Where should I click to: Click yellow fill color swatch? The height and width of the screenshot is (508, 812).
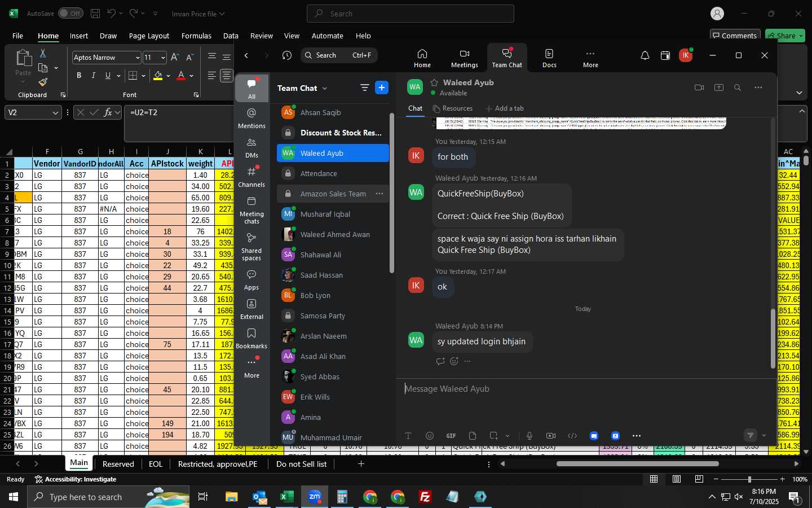coord(158,76)
